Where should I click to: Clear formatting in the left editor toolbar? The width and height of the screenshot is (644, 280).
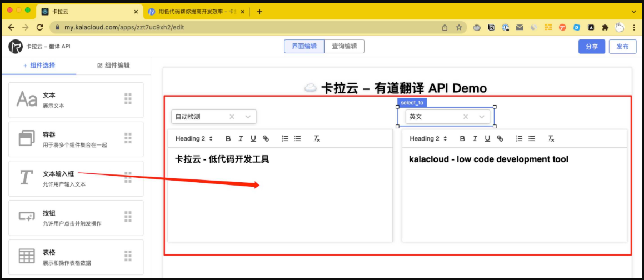pyautogui.click(x=317, y=139)
